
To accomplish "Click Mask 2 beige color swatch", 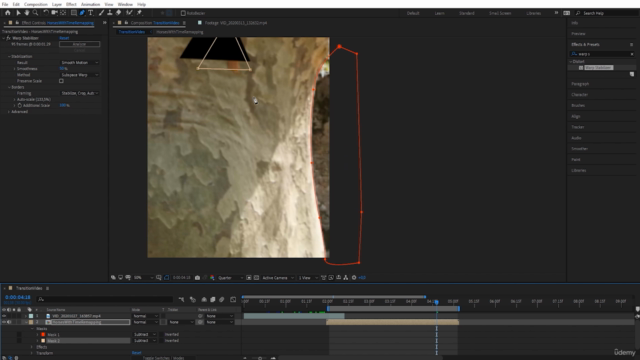I will click(x=43, y=340).
